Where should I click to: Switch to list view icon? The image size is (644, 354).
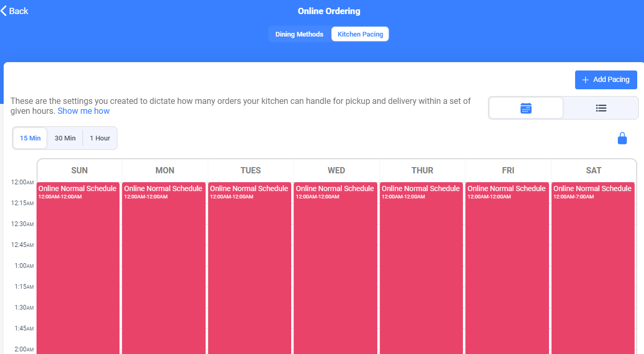click(x=601, y=108)
